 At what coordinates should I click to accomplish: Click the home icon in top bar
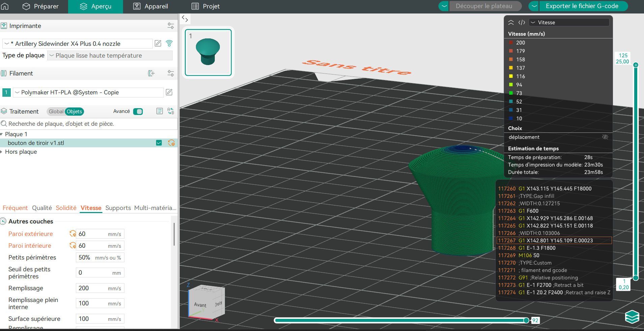coord(5,6)
